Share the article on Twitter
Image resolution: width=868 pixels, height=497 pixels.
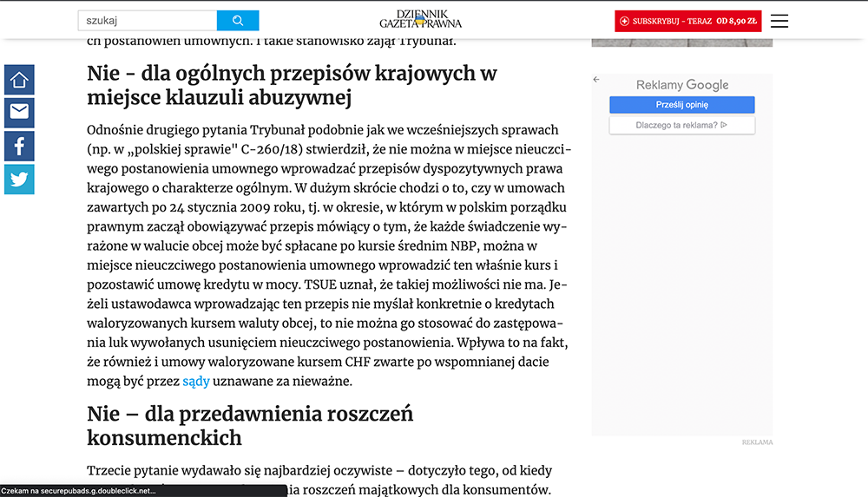pyautogui.click(x=19, y=179)
